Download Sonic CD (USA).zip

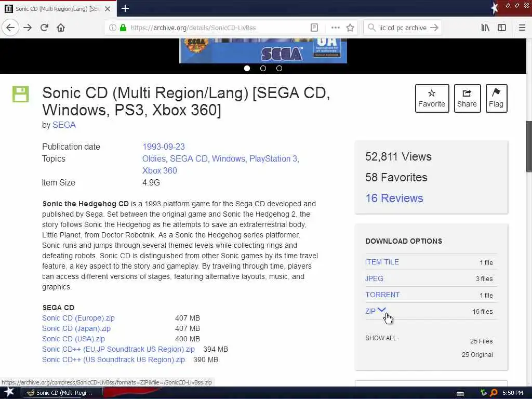73,339
